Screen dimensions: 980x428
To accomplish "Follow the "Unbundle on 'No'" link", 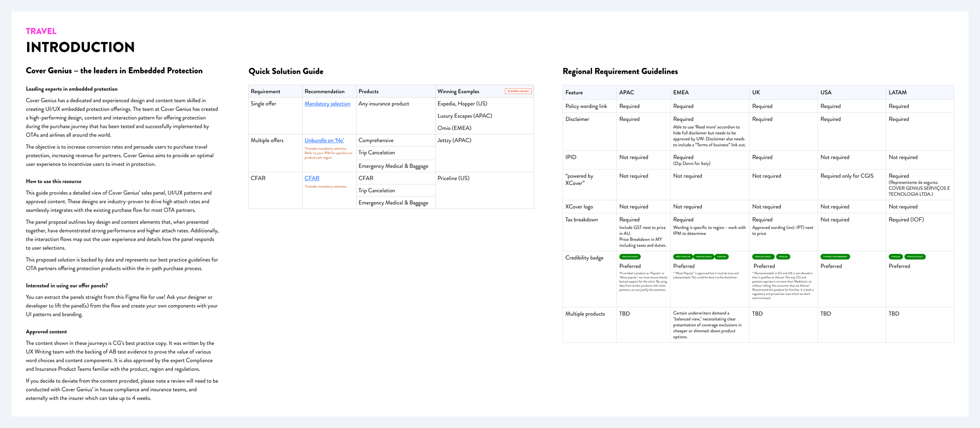I will tap(324, 140).
